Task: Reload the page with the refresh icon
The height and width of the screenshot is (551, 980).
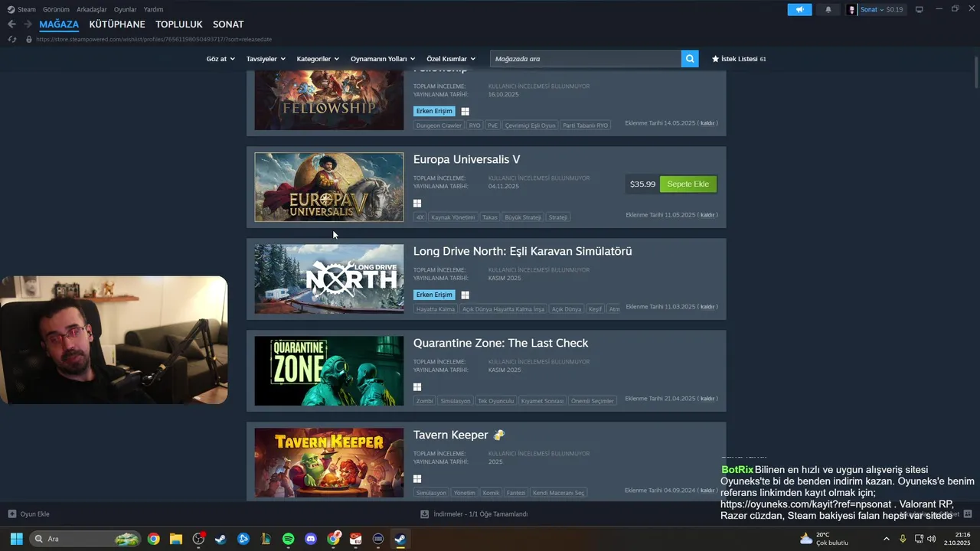Action: click(12, 39)
